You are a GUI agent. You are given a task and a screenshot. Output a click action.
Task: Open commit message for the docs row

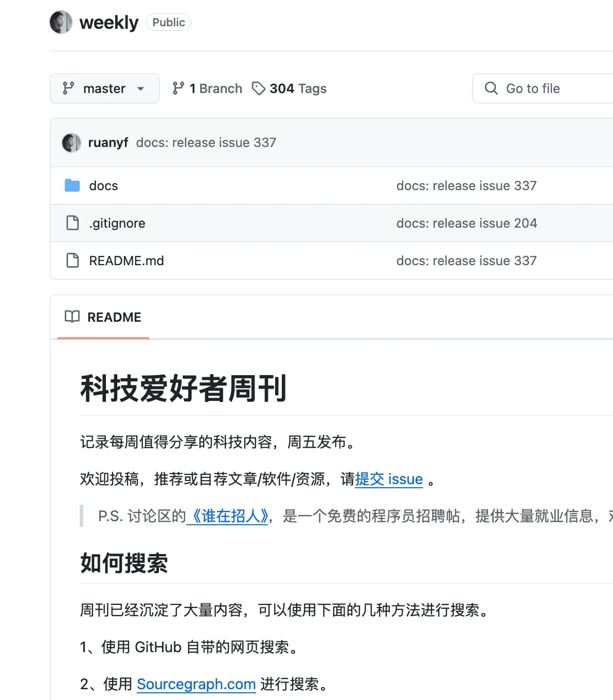tap(466, 186)
